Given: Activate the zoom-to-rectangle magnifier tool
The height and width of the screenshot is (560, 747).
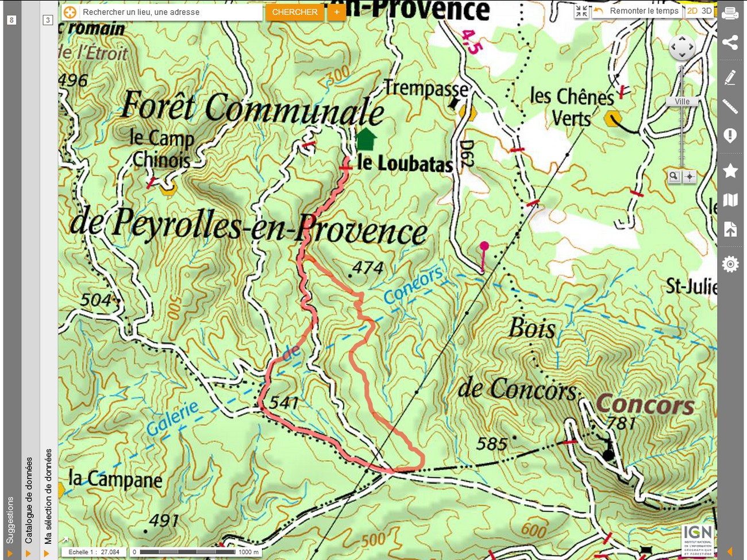Looking at the screenshot, I should [x=675, y=176].
